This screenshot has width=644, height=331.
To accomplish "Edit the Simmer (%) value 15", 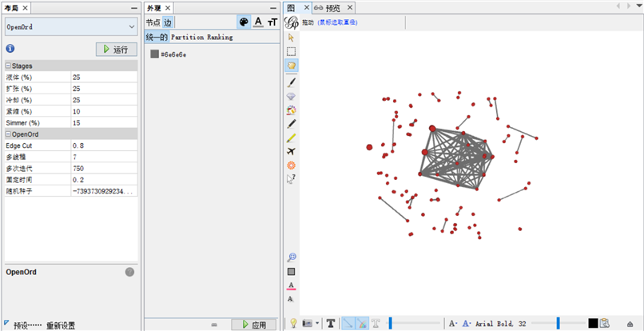I will (x=105, y=122).
